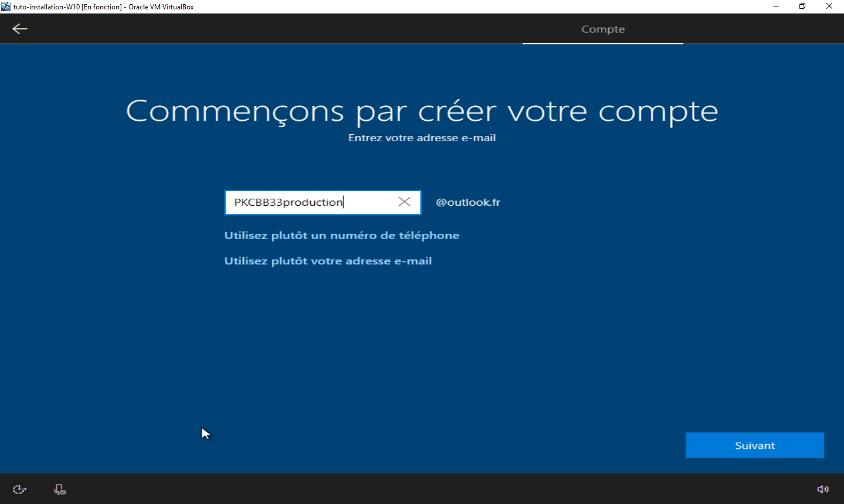Go back using the left arrow
844x504 pixels.
(20, 29)
